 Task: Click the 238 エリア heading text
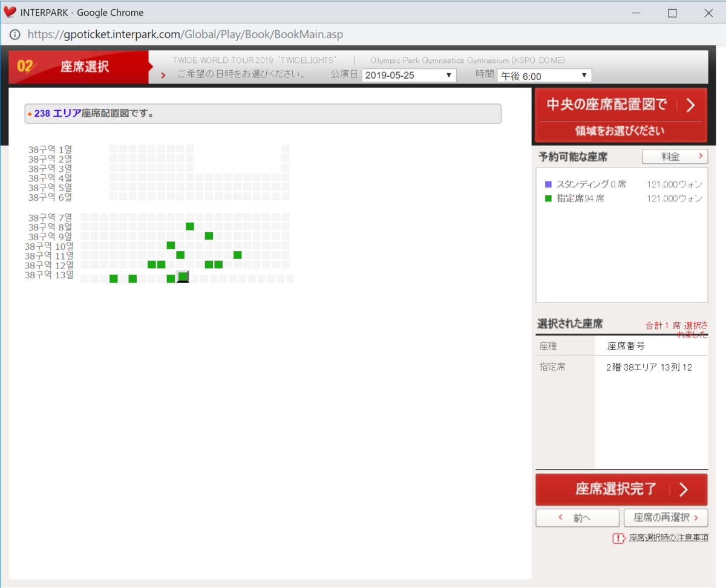(57, 113)
